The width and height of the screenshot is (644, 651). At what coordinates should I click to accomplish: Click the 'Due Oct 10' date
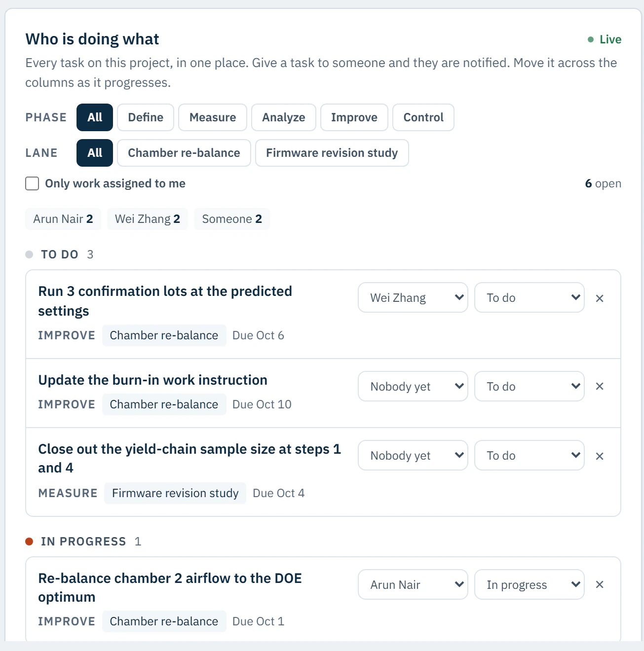click(x=262, y=404)
